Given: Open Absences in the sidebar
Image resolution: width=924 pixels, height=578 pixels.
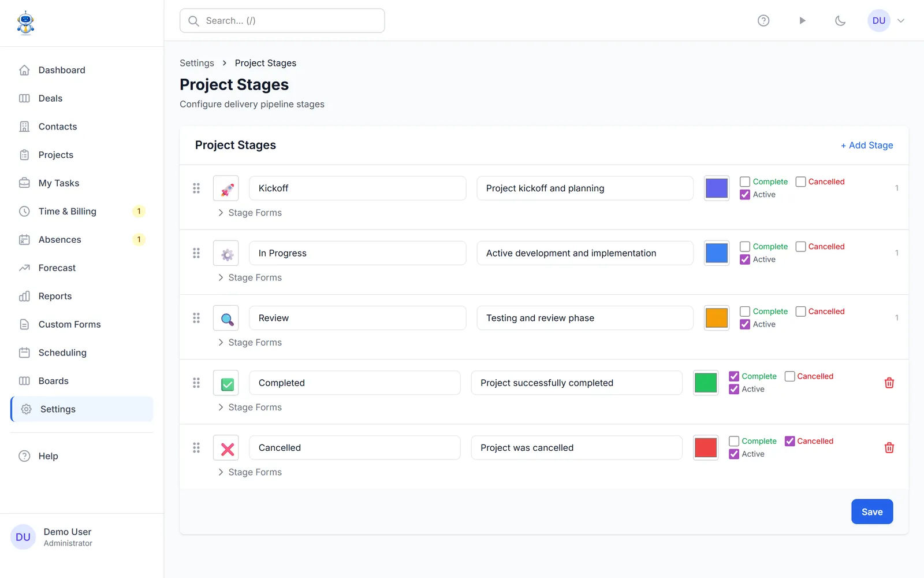Looking at the screenshot, I should tap(81, 240).
